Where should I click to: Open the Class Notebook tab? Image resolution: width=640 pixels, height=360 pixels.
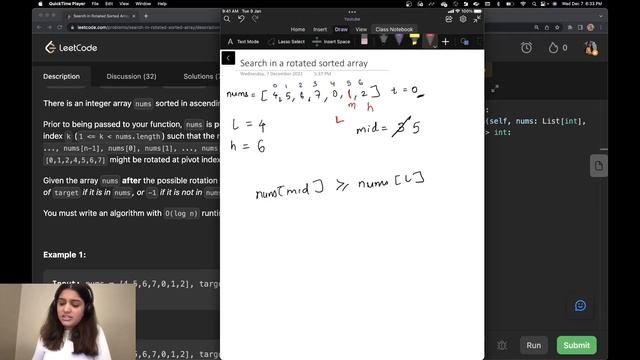coord(394,29)
